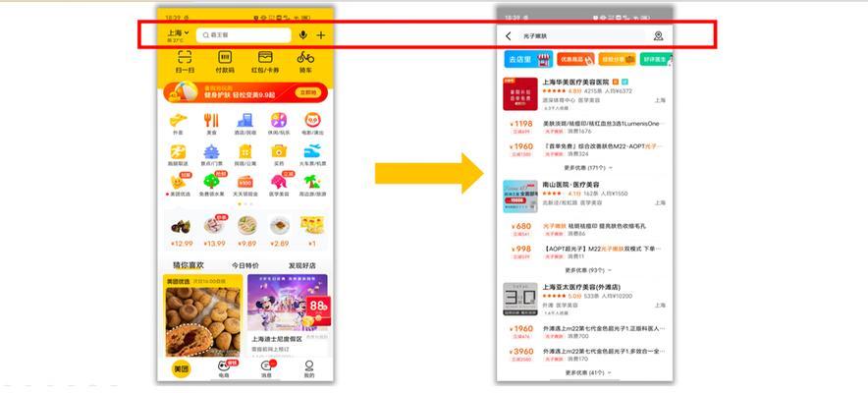This screenshot has width=868, height=393.
Task: Go back using the arrow on results page
Action: point(509,36)
